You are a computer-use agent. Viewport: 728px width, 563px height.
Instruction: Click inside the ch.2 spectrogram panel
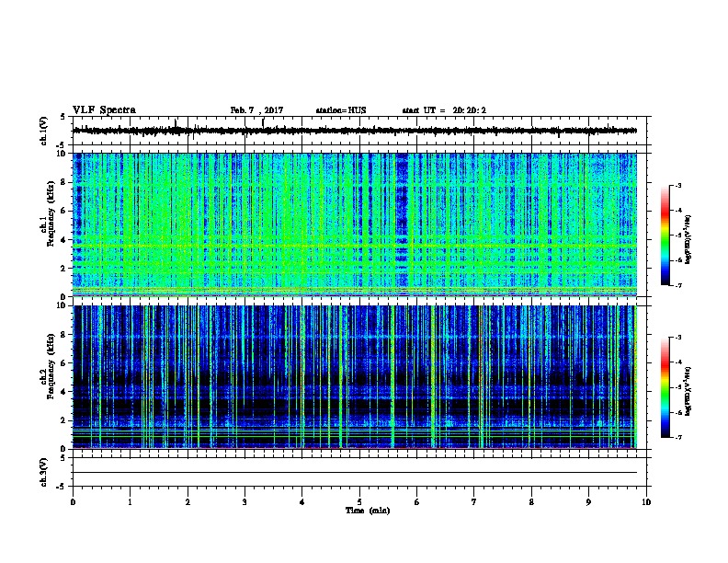355,377
